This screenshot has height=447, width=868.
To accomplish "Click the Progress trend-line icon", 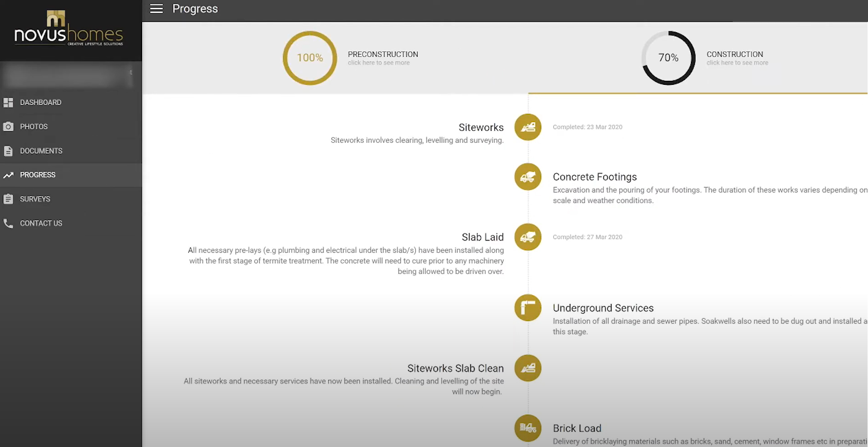I will point(8,175).
